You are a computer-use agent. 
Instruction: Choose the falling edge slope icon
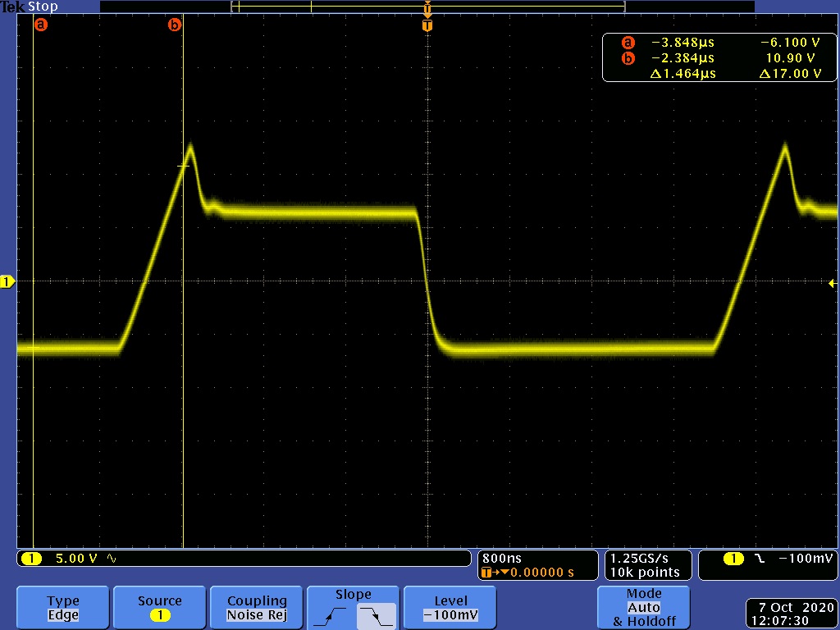[x=377, y=616]
